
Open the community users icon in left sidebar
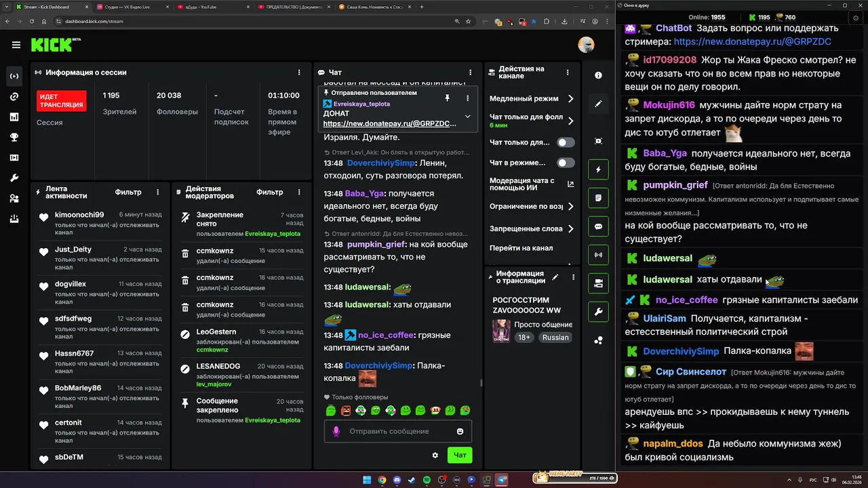coord(14,198)
